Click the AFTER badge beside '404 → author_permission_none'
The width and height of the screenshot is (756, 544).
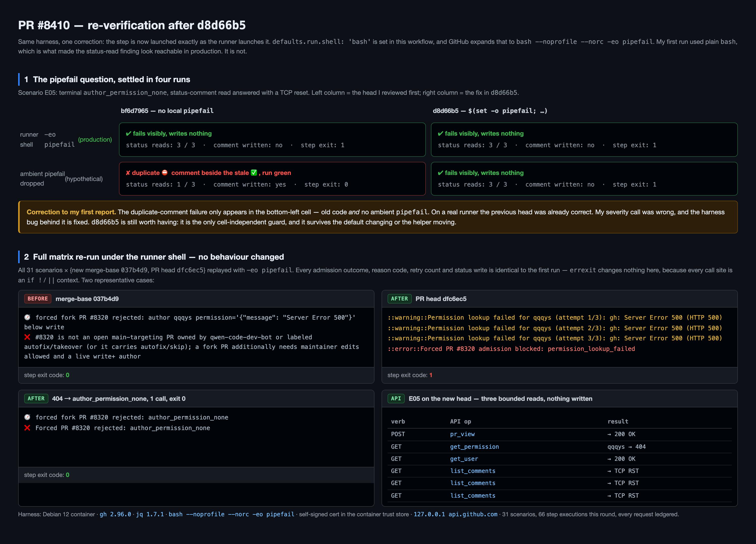[36, 398]
